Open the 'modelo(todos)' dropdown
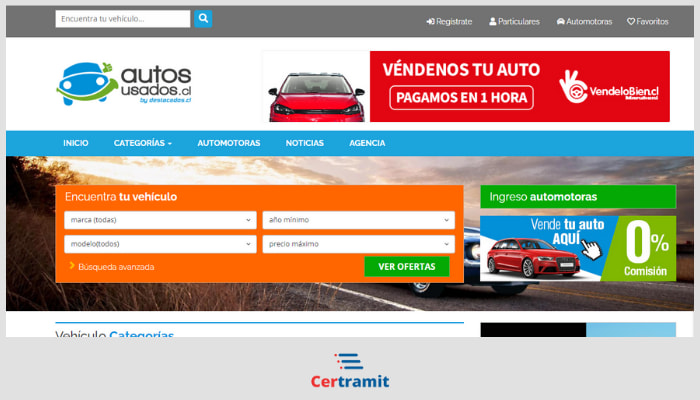The width and height of the screenshot is (700, 400). click(x=160, y=244)
